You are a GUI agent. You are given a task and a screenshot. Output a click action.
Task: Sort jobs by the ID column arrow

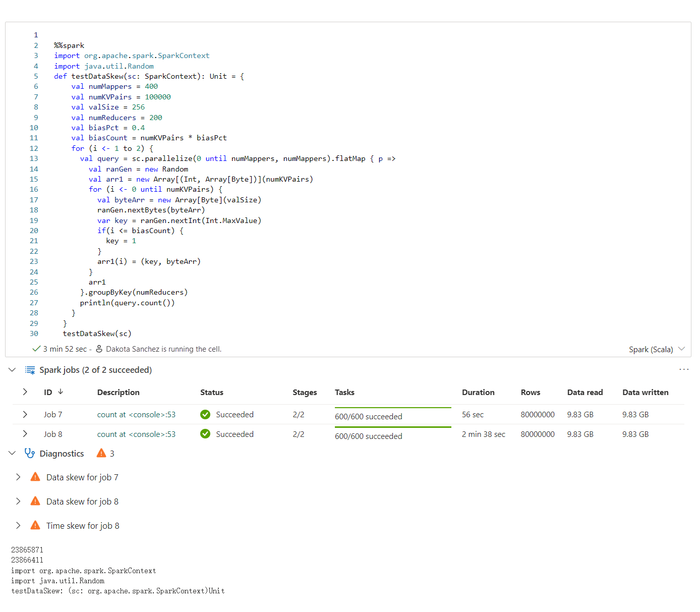click(61, 392)
